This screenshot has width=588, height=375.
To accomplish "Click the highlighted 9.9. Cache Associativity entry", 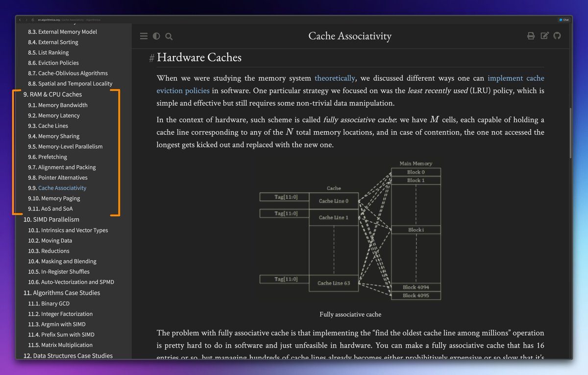I will tap(57, 188).
